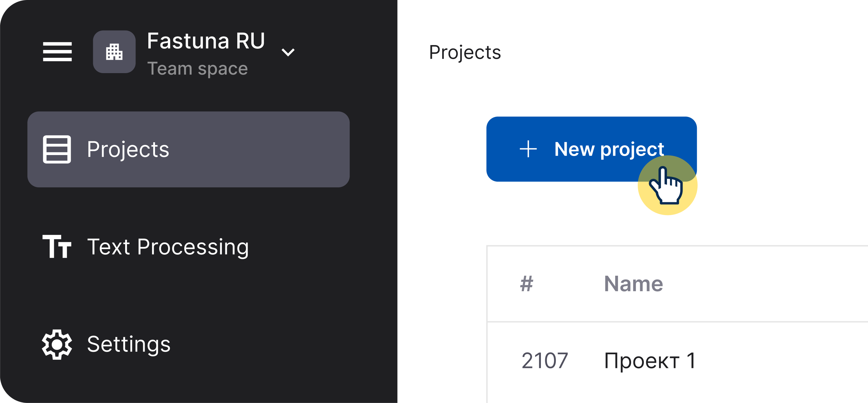Open the hamburger menu icon
Image resolution: width=868 pixels, height=403 pixels.
pos(57,51)
